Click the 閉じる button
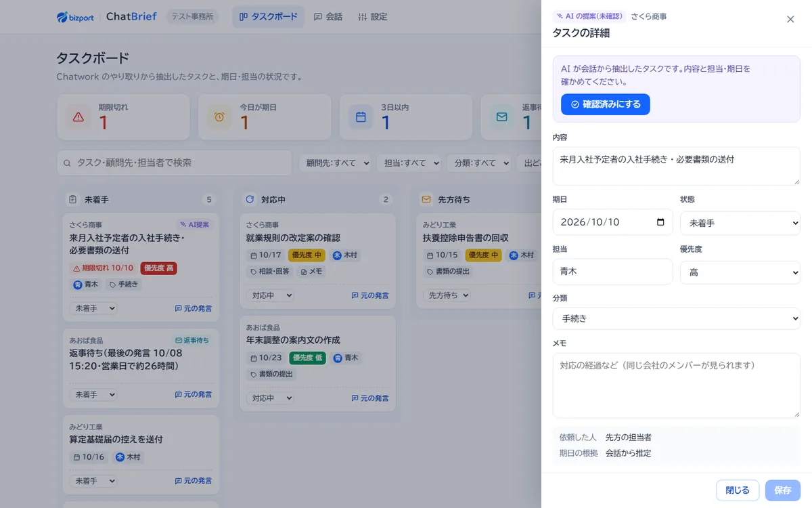The image size is (812, 508). 738,490
